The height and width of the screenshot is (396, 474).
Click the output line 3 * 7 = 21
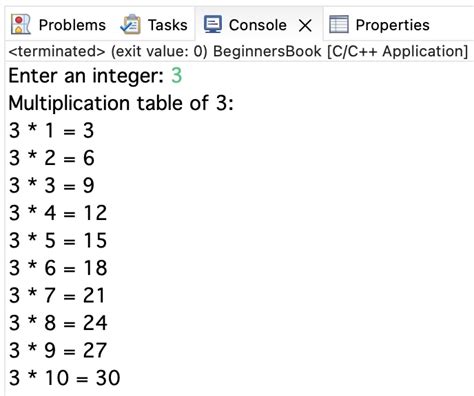tap(57, 295)
